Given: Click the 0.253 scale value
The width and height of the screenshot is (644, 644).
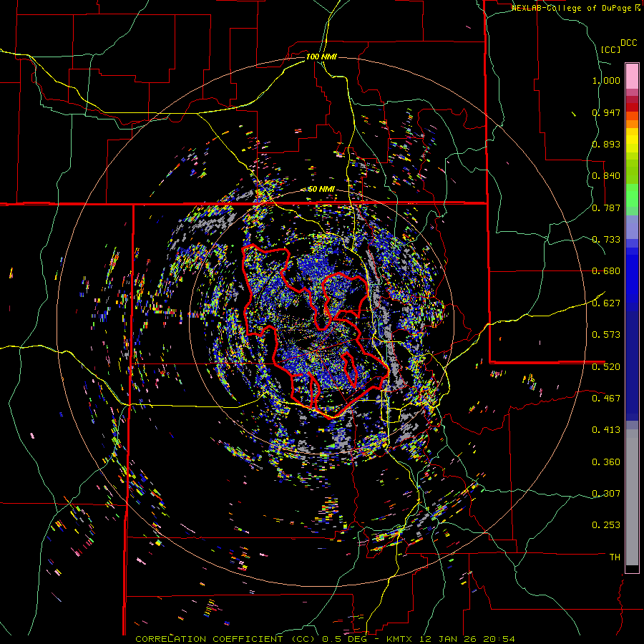Looking at the screenshot, I should 606,525.
